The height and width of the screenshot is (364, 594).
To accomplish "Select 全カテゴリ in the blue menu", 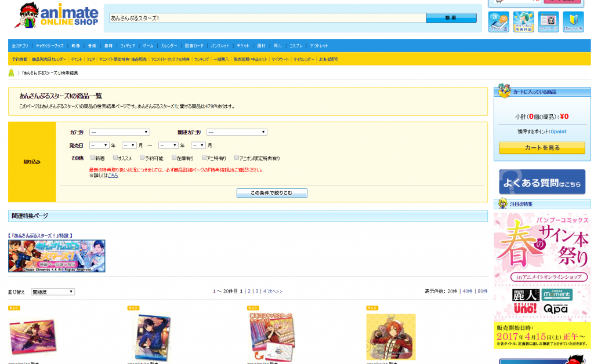I will tap(20, 46).
